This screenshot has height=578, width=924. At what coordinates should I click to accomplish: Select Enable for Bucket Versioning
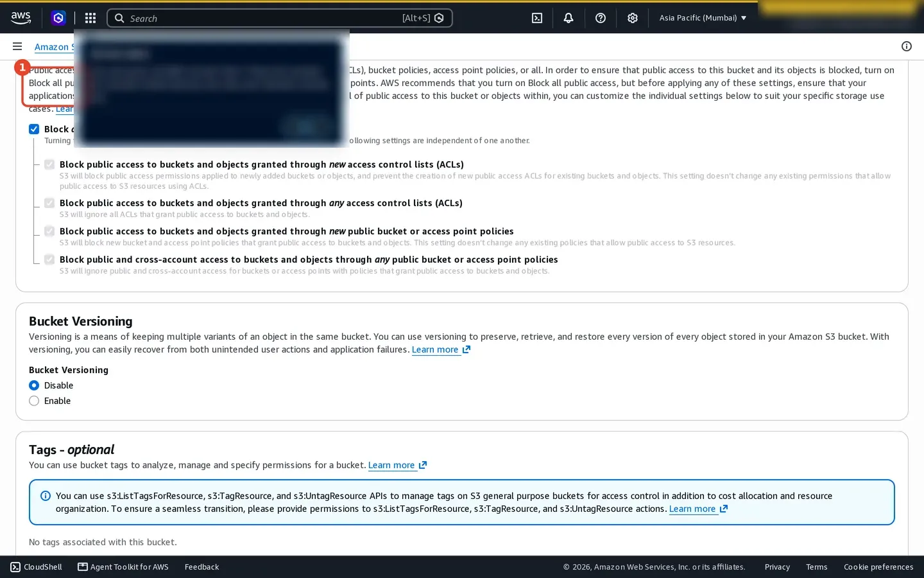click(x=34, y=401)
